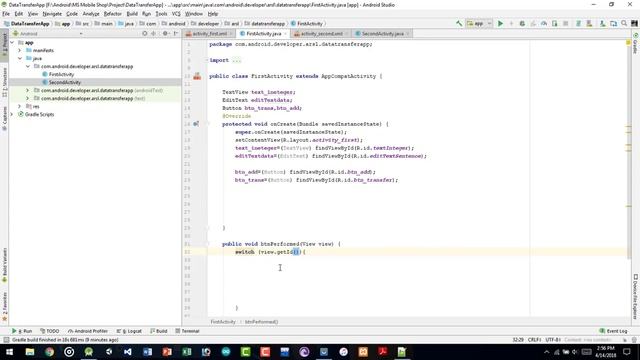Toggle the Favorites side tab
The height and width of the screenshot is (360, 640).
pyautogui.click(x=4, y=307)
